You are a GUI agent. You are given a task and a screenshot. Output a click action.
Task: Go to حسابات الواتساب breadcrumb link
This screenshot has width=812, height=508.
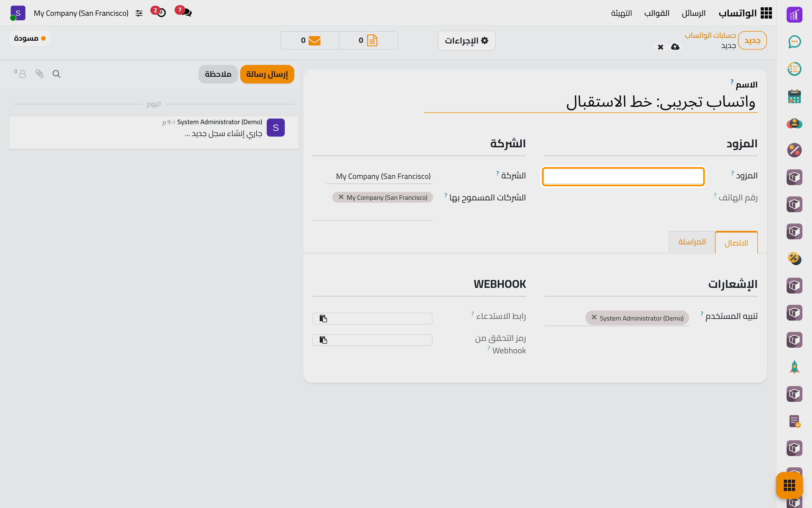coord(710,35)
